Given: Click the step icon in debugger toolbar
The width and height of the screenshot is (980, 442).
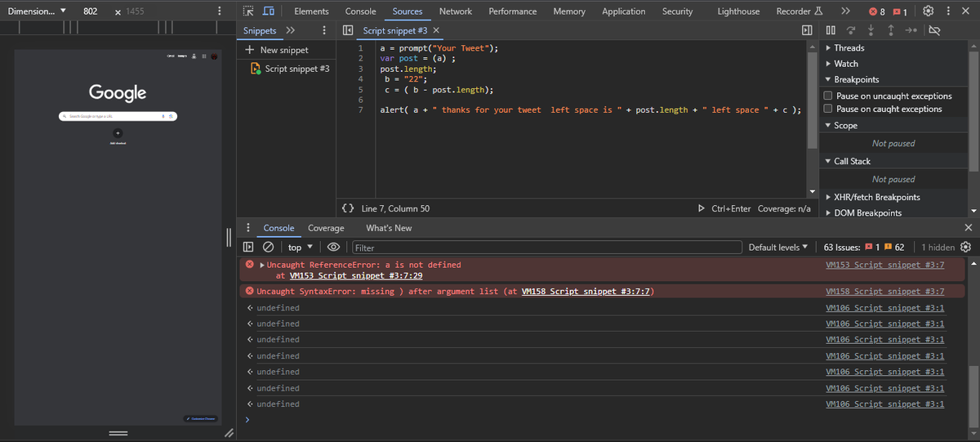Looking at the screenshot, I should click(911, 30).
